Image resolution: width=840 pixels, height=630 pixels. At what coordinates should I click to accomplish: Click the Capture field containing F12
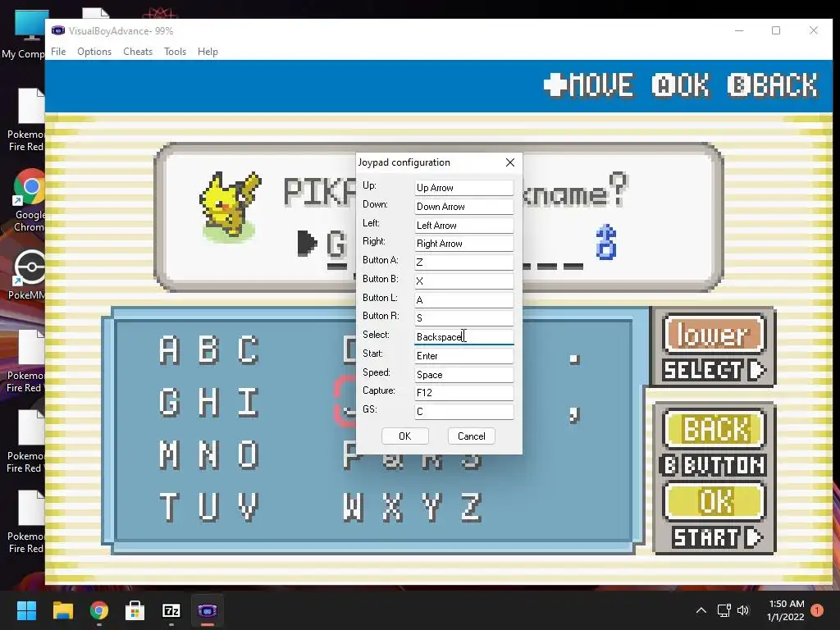(x=464, y=393)
